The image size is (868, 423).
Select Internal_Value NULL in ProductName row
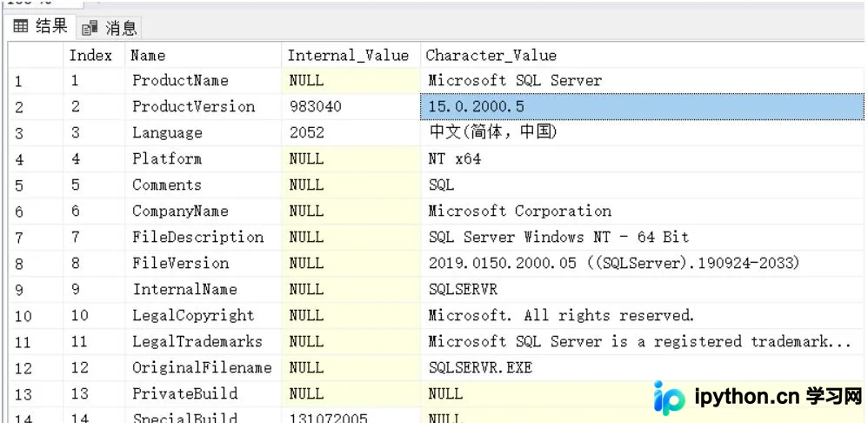(351, 81)
